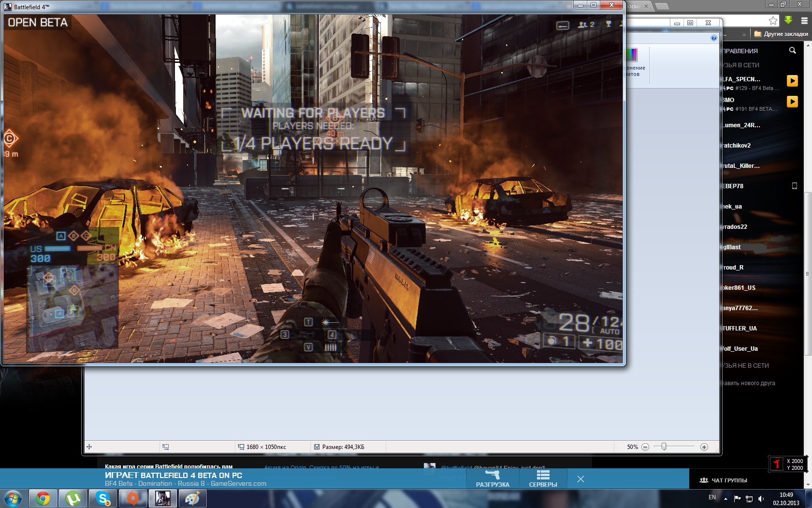Open Другие закладки bookmarks folder
The width and height of the screenshot is (812, 508).
(x=781, y=34)
